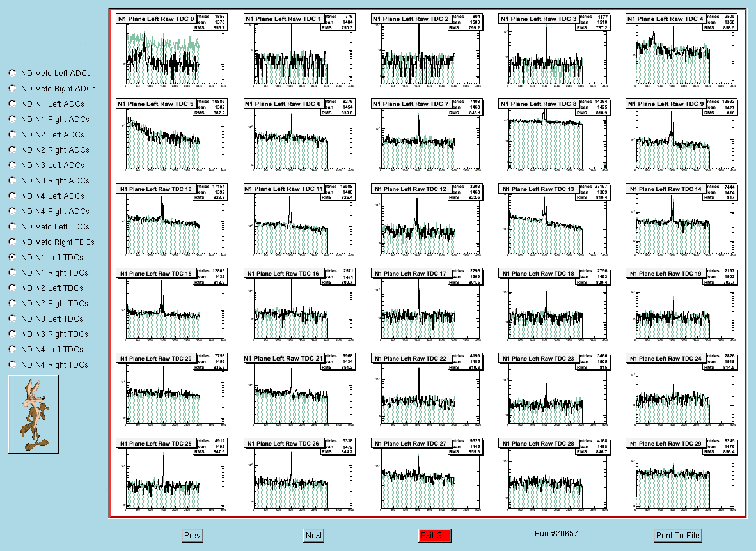The height and width of the screenshot is (551, 756).
Task: Click the red Exit GUI button
Action: click(435, 535)
